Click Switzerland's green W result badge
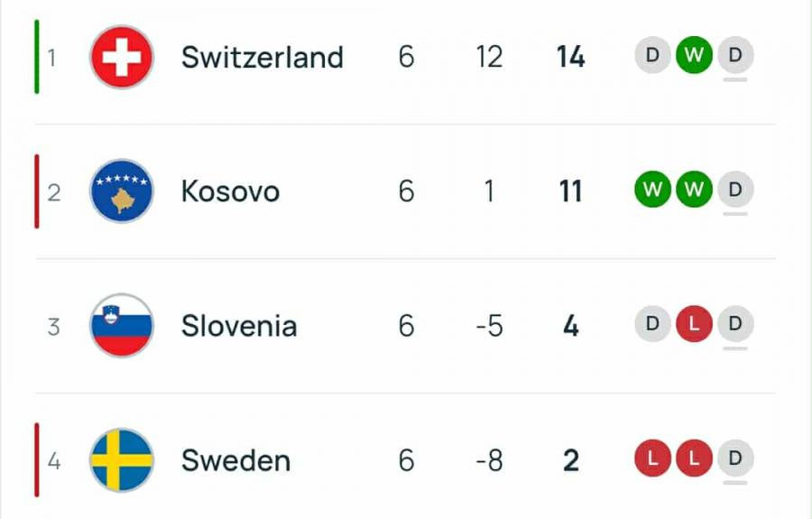The height and width of the screenshot is (519, 812). coord(694,56)
